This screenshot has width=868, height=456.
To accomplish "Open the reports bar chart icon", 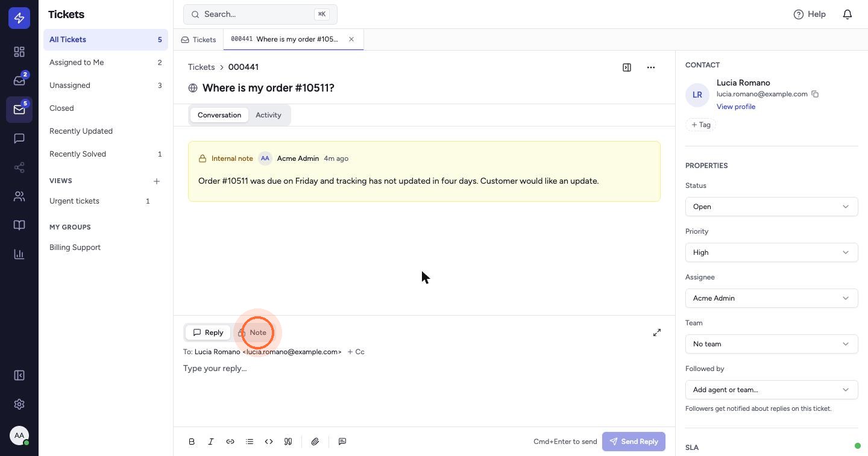I will [x=19, y=254].
